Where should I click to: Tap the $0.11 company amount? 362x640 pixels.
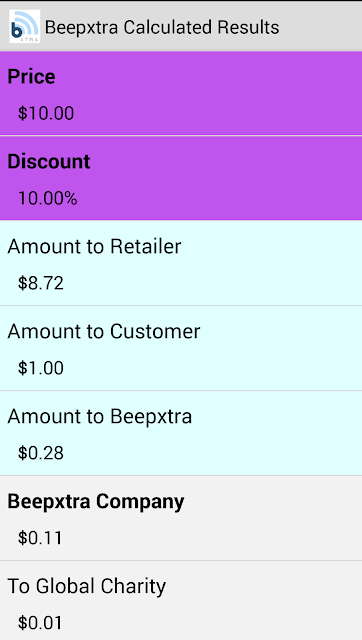(x=40, y=538)
